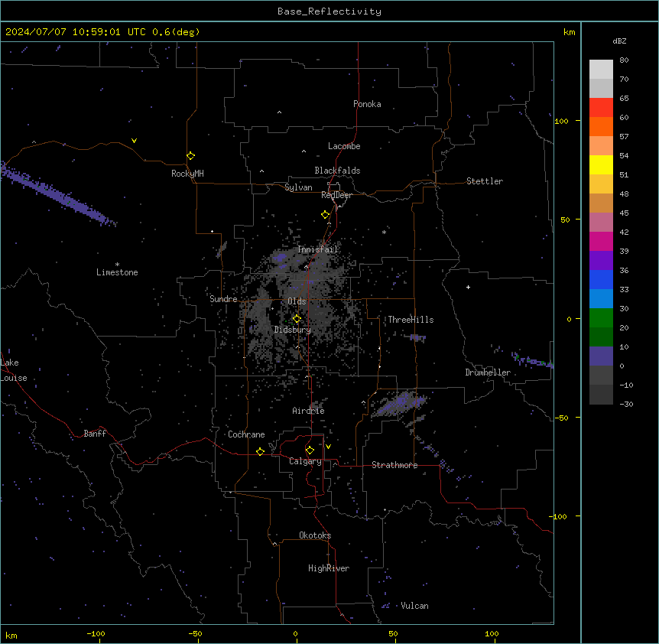Screen dimensions: 659x644
Task: Click the Strathmore city label
Action: click(x=394, y=465)
